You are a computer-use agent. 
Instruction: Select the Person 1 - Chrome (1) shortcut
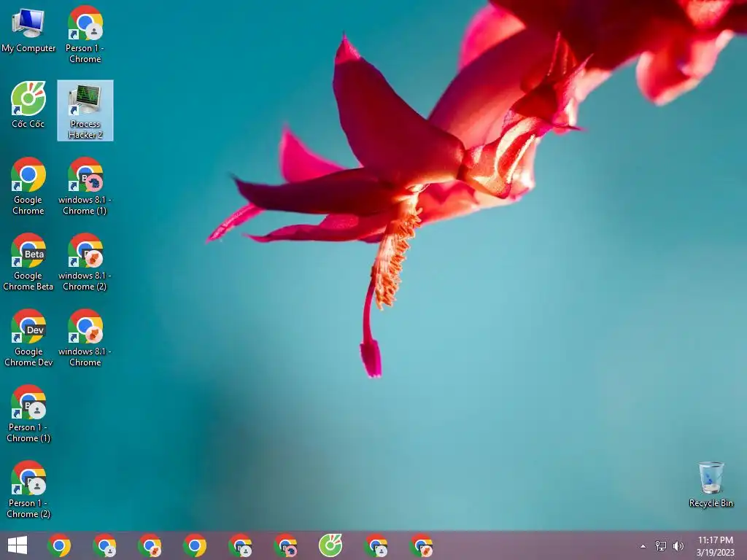point(28,413)
